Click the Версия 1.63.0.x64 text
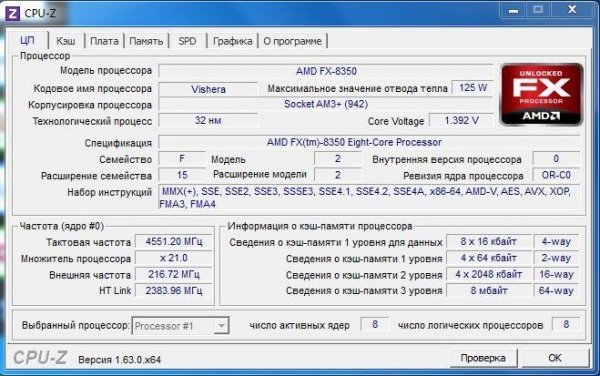600x376 pixels. tap(119, 360)
